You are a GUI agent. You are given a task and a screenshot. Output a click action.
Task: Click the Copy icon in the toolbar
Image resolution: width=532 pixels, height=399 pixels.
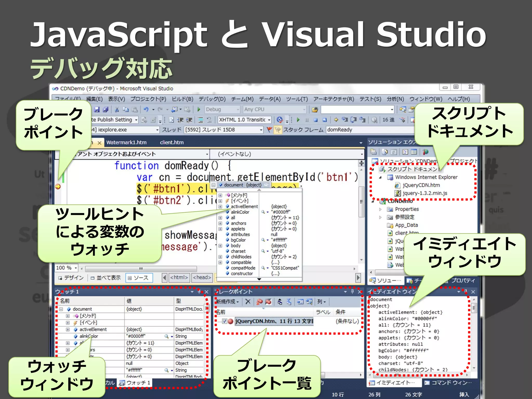pyautogui.click(x=126, y=110)
